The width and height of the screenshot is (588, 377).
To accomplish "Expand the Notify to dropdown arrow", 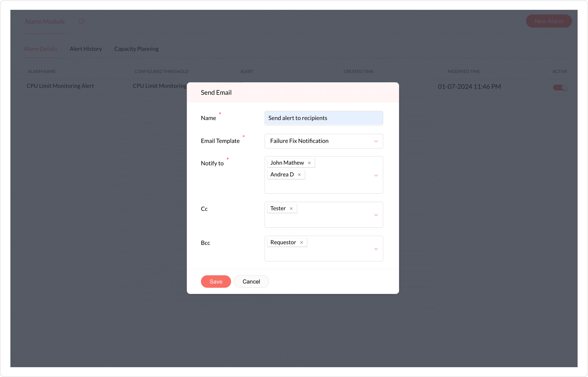I will click(x=376, y=175).
